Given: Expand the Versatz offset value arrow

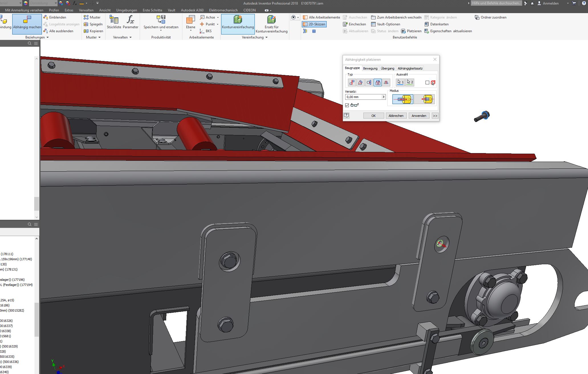Looking at the screenshot, I should [383, 97].
